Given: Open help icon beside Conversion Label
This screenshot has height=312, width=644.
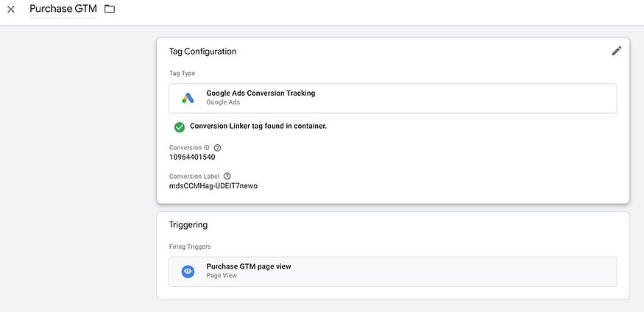Looking at the screenshot, I should (227, 176).
